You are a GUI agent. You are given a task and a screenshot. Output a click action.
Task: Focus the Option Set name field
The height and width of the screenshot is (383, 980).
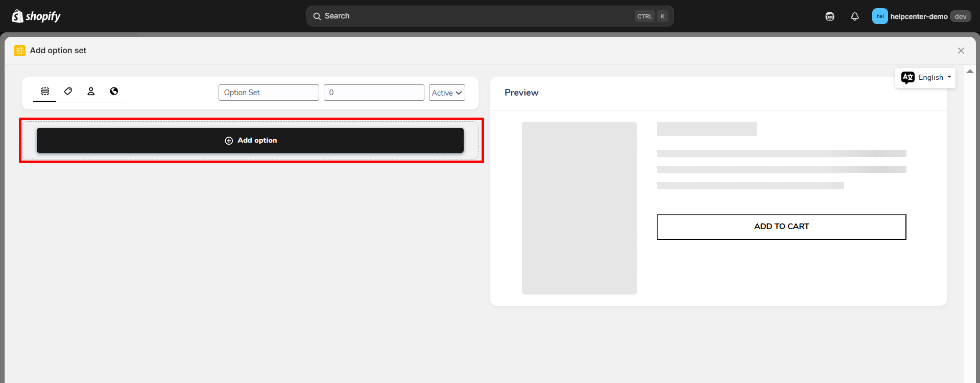[269, 93]
